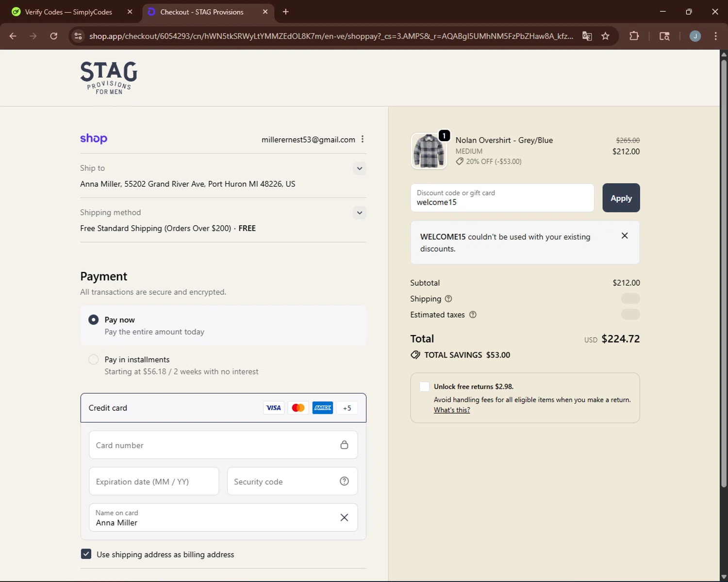Click the security code help icon
The image size is (728, 582).
pos(344,481)
